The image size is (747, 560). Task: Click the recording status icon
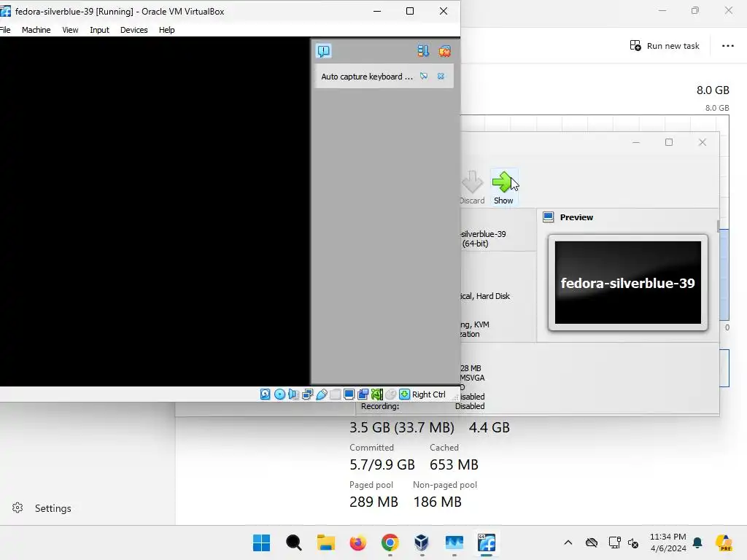363,394
